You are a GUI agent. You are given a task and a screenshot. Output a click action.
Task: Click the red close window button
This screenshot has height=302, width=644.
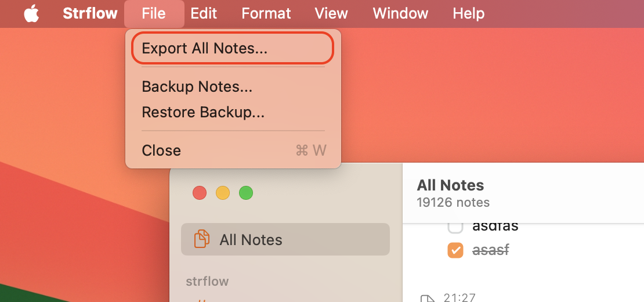coord(200,193)
